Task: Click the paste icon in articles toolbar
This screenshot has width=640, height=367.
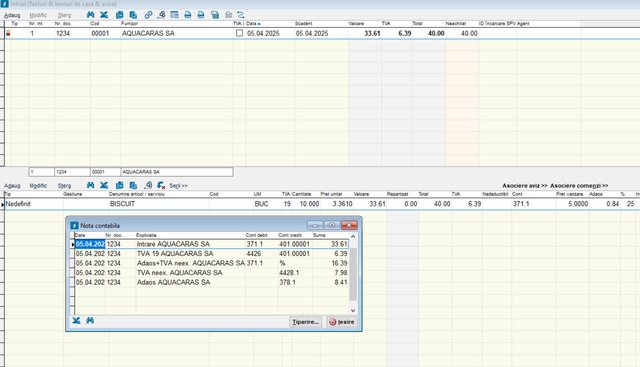Action: pyautogui.click(x=133, y=185)
